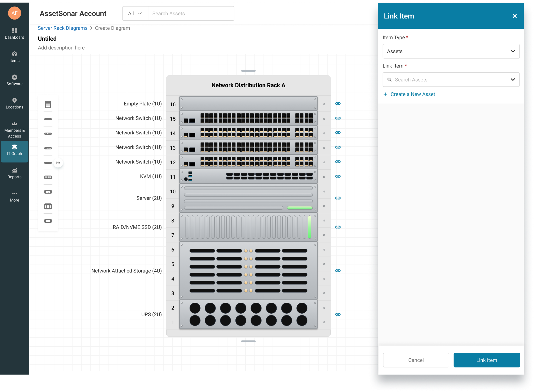This screenshot has height=392, width=534.
Task: Click link icon for Empty Plate row 16
Action: (x=338, y=103)
